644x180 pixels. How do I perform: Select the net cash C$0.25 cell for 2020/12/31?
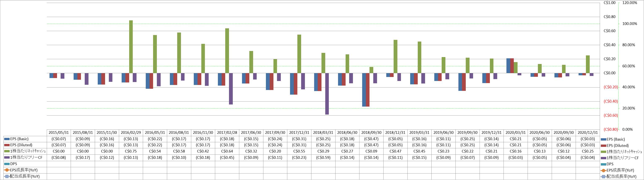click(x=588, y=151)
